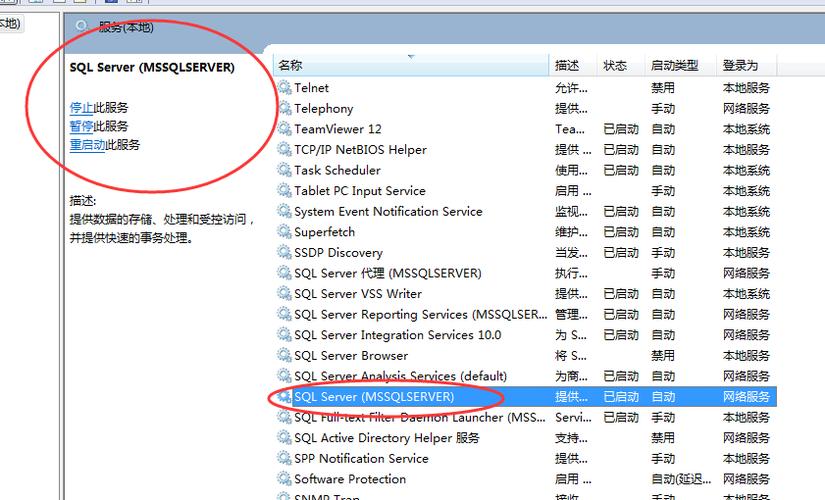Image resolution: width=825 pixels, height=500 pixels.
Task: Click SQL Server Browser gear icon
Action: pyautogui.click(x=285, y=355)
